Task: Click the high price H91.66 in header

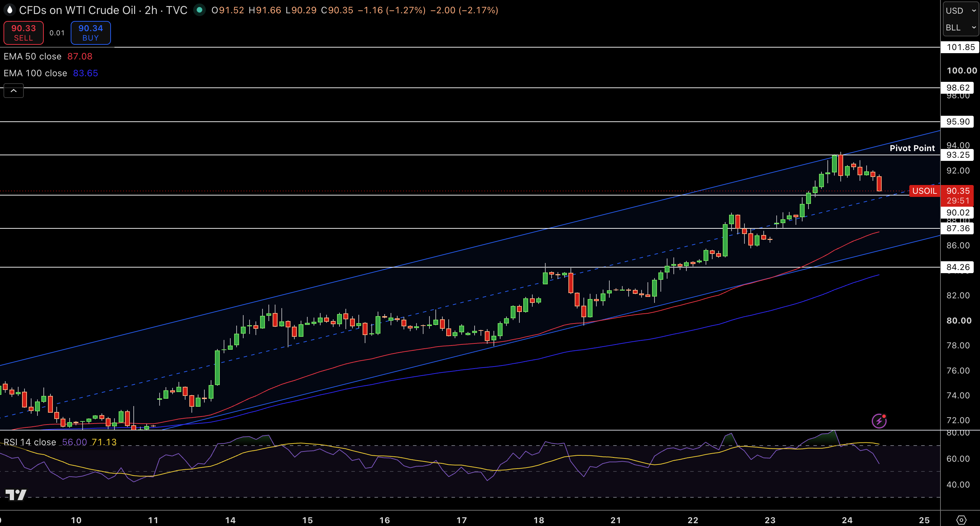Action: [x=265, y=10]
